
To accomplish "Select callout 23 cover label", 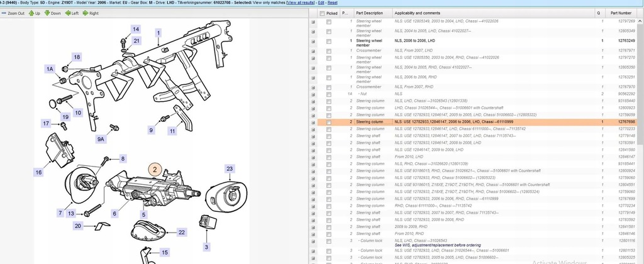I will [230, 168].
